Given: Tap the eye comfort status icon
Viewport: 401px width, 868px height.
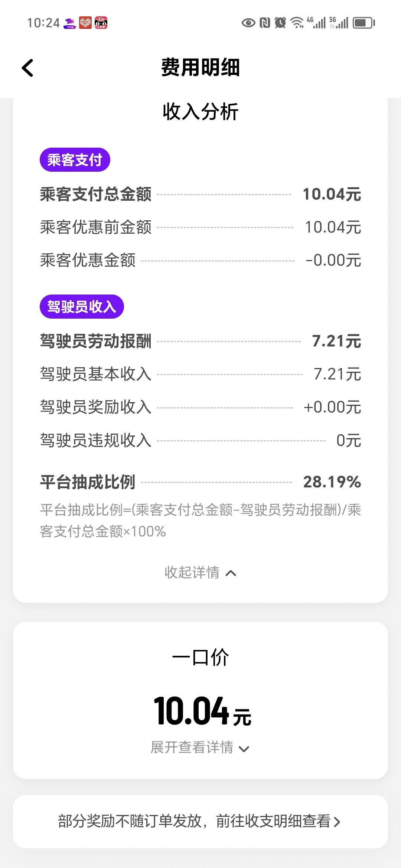Looking at the screenshot, I should coord(248,23).
